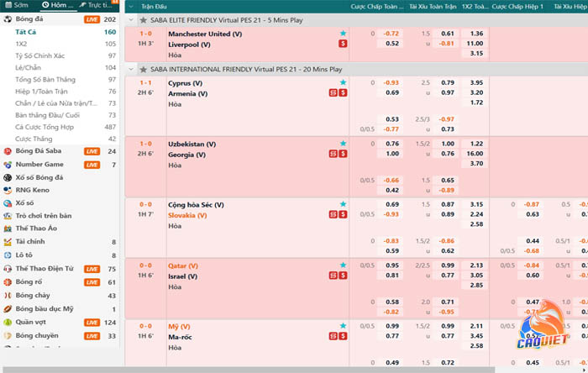Click the Slovakia (V) team name

(187, 216)
